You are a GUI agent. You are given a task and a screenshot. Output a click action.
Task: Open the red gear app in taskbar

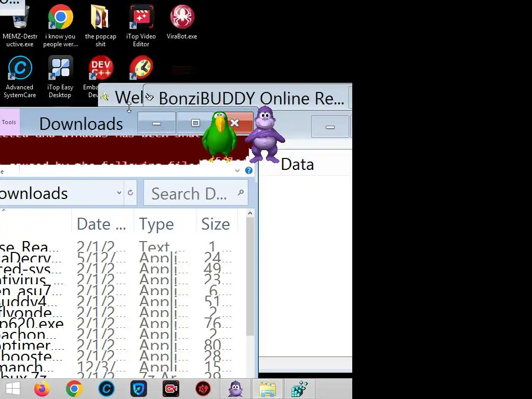tap(203, 389)
